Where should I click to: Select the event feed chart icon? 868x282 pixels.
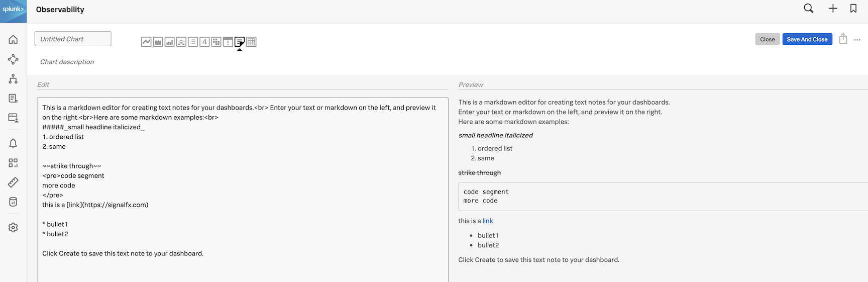pos(228,42)
